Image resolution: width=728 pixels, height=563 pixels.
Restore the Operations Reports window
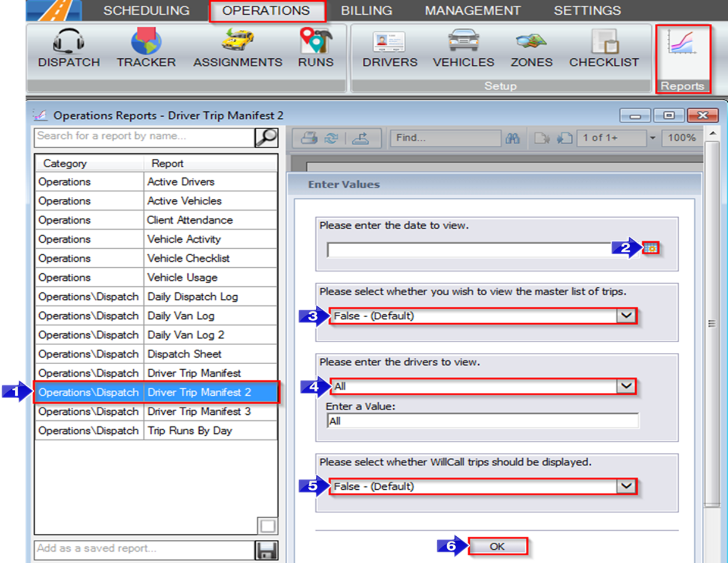[669, 115]
